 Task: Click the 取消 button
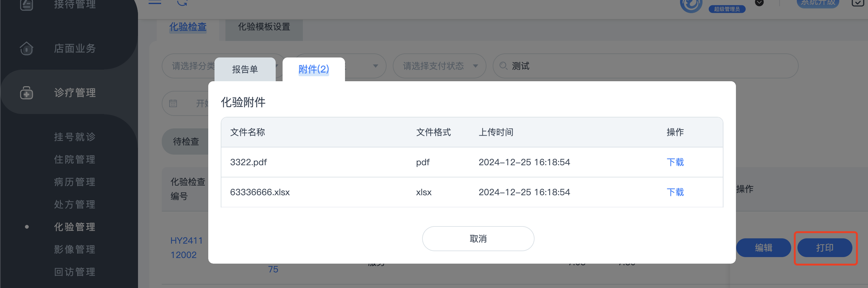[x=478, y=239]
